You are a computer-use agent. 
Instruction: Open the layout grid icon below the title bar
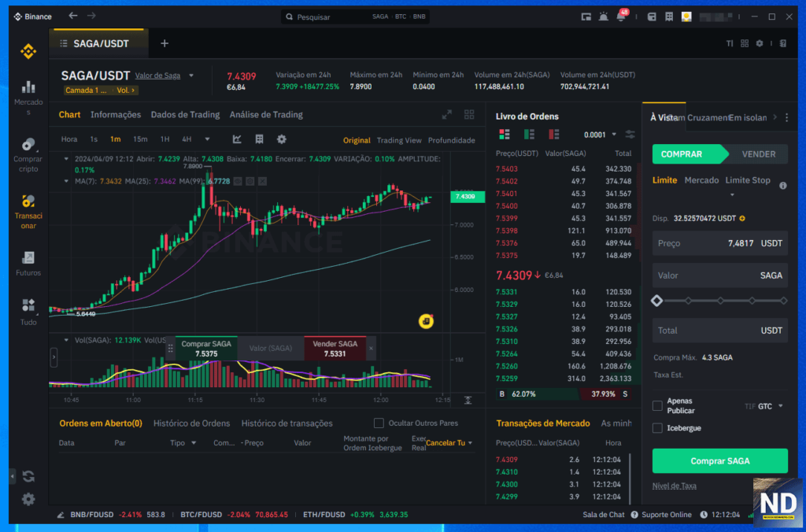coord(745,43)
